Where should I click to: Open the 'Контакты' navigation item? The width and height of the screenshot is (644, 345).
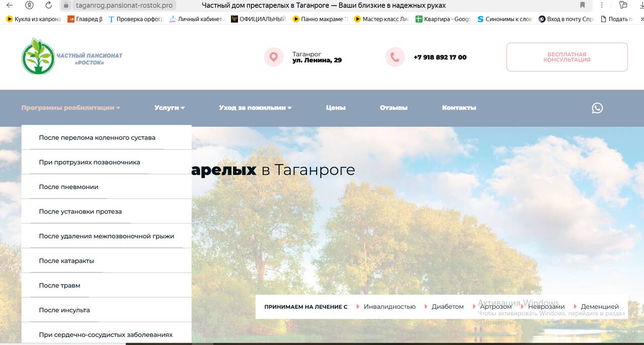pos(459,108)
